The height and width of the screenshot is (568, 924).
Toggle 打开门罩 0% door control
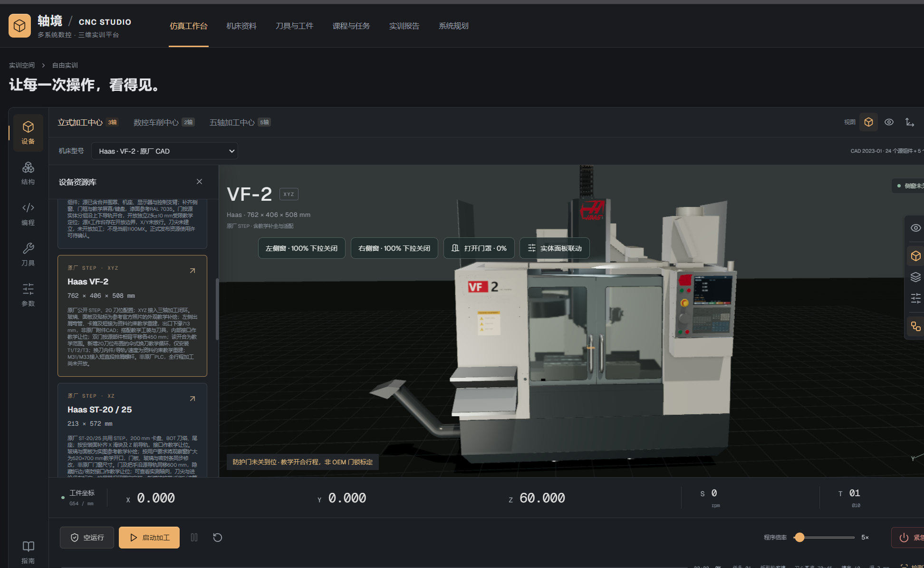point(479,248)
